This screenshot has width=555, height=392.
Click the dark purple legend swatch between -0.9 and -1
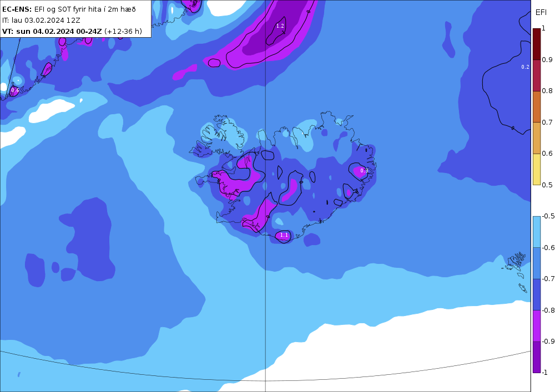[537, 357]
